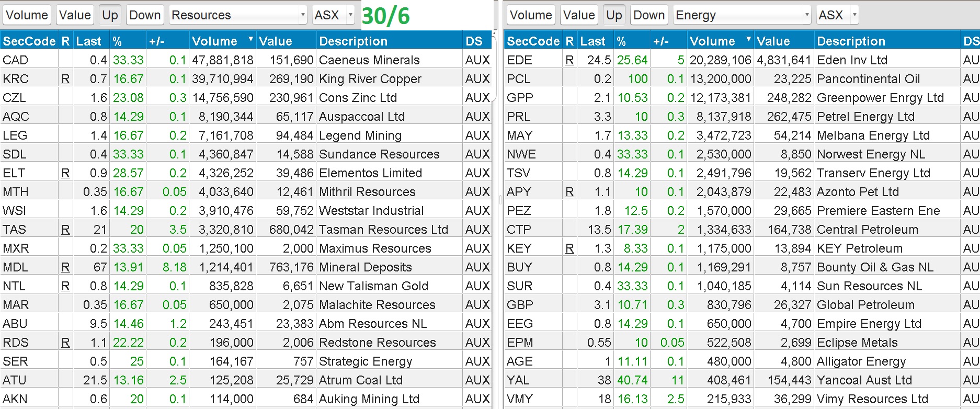Viewport: 980px width, 409px height.
Task: Select AQC security code
Action: click(16, 117)
